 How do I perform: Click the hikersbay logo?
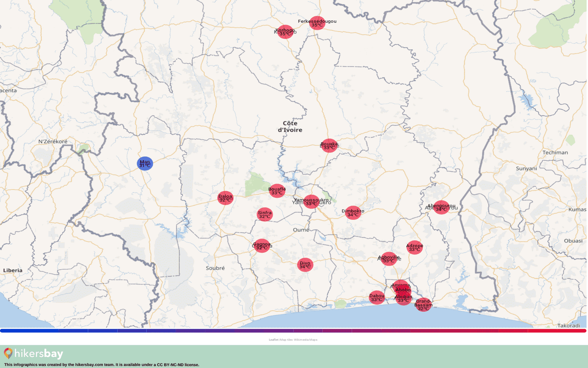click(x=34, y=354)
